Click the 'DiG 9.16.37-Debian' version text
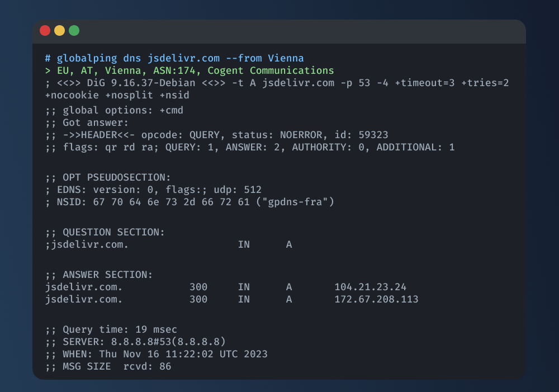 click(141, 83)
